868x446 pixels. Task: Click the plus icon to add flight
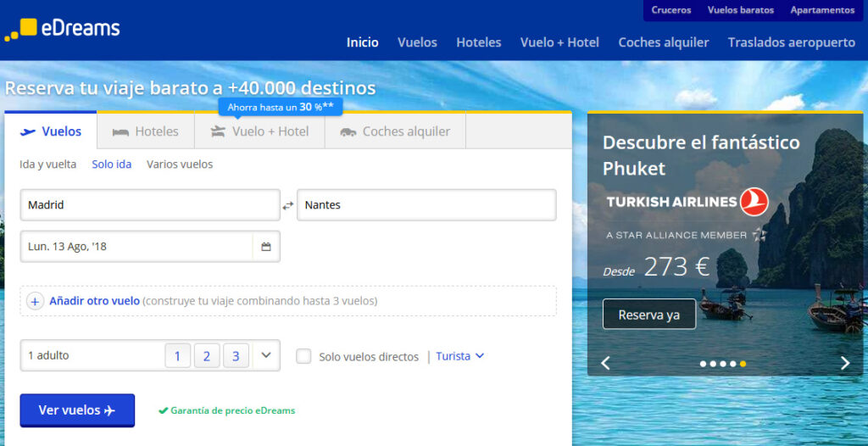(x=35, y=301)
